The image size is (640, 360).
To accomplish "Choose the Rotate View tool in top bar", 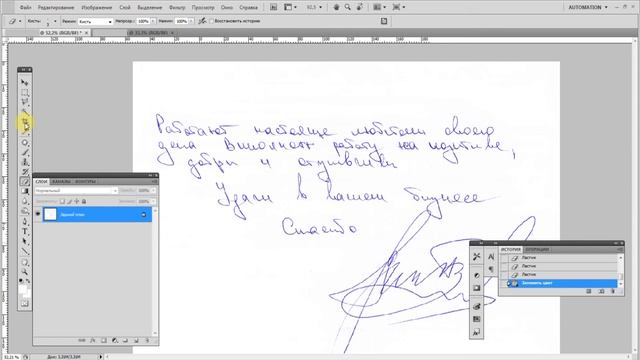I will tap(360, 7).
